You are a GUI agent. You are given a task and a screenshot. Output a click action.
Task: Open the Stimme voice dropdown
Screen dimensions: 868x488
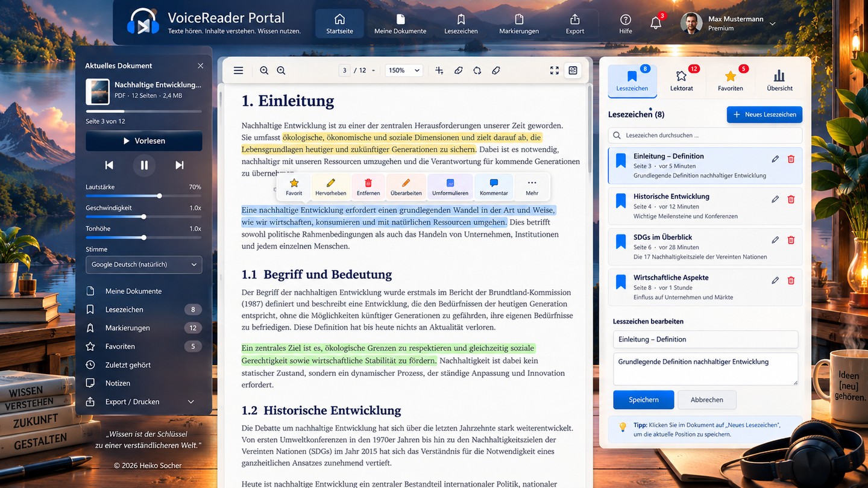(x=144, y=264)
